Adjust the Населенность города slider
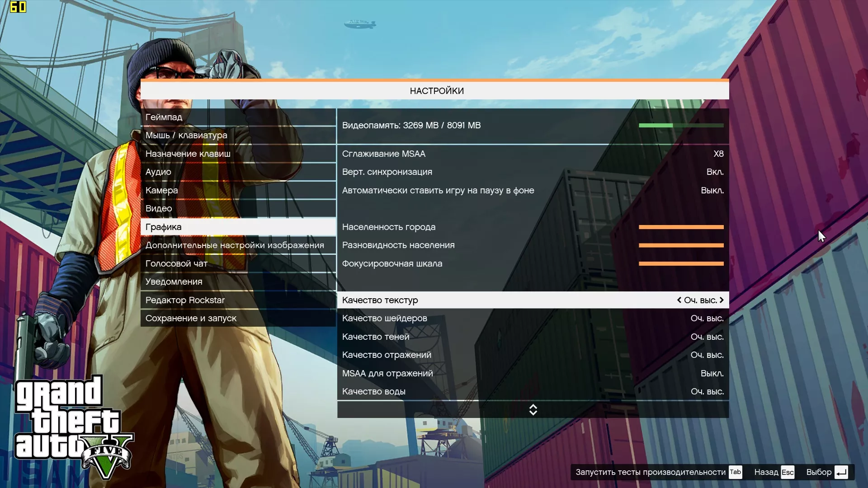 [681, 227]
